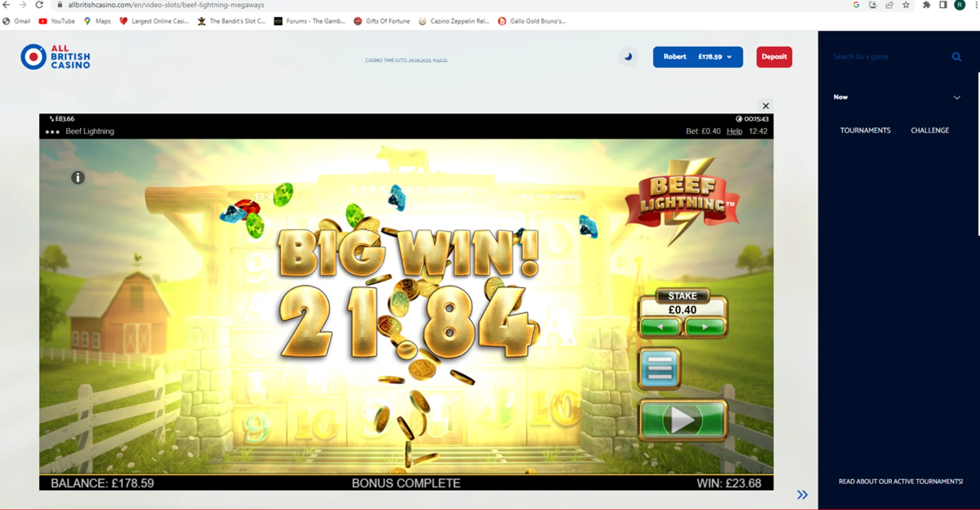Open the Gifts Of Fortune bookmark
The height and width of the screenshot is (510, 980).
pyautogui.click(x=382, y=21)
